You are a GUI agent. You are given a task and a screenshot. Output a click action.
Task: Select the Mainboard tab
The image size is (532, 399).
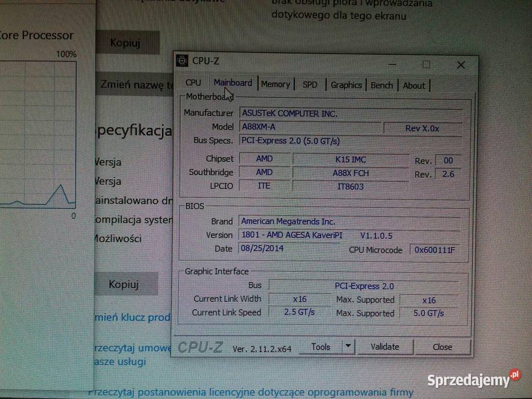click(x=233, y=83)
